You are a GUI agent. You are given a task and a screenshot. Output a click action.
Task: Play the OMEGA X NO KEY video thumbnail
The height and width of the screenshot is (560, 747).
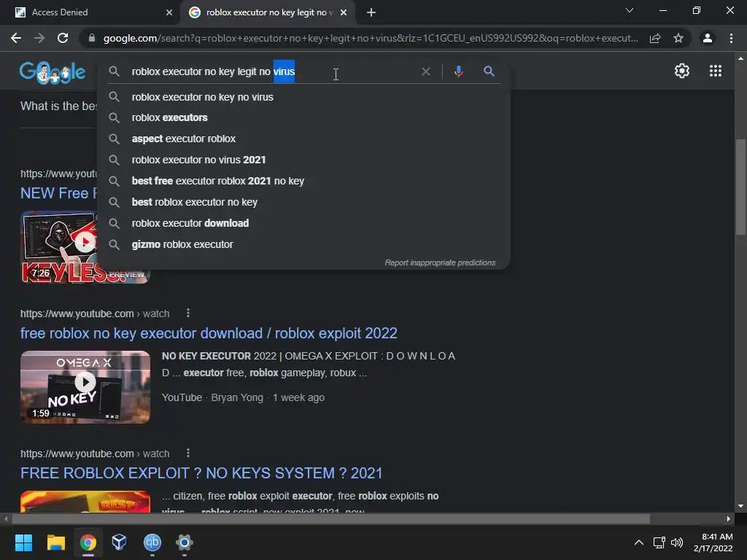85,386
